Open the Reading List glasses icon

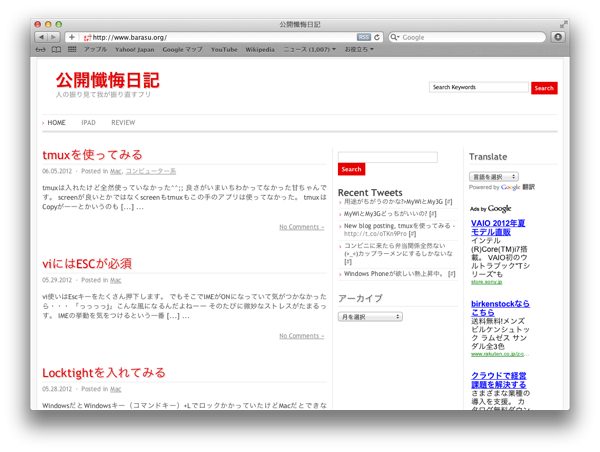click(40, 49)
